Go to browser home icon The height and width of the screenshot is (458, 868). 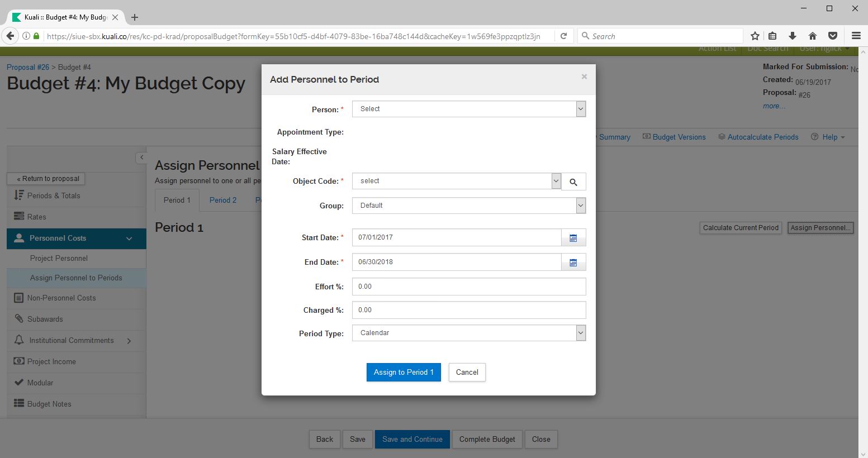(813, 36)
